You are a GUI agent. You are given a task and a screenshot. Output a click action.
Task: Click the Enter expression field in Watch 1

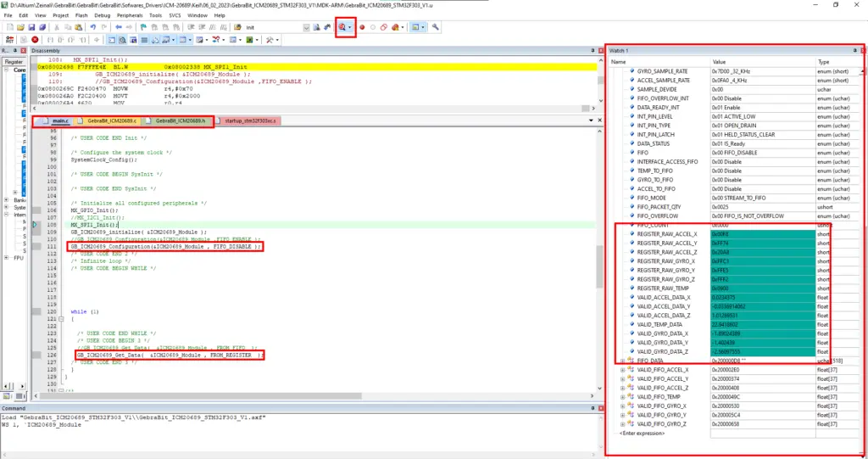643,434
